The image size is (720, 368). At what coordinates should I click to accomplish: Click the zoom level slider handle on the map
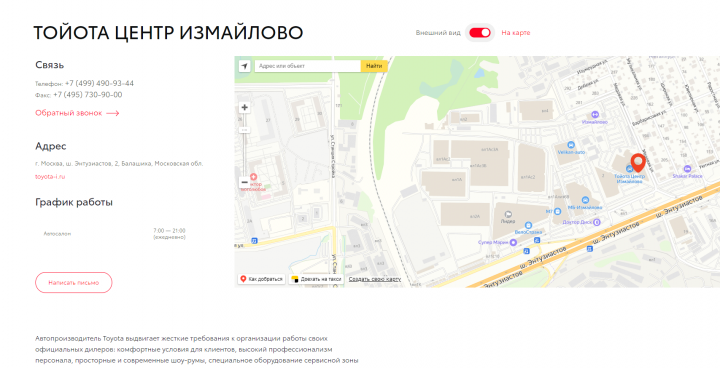245,130
